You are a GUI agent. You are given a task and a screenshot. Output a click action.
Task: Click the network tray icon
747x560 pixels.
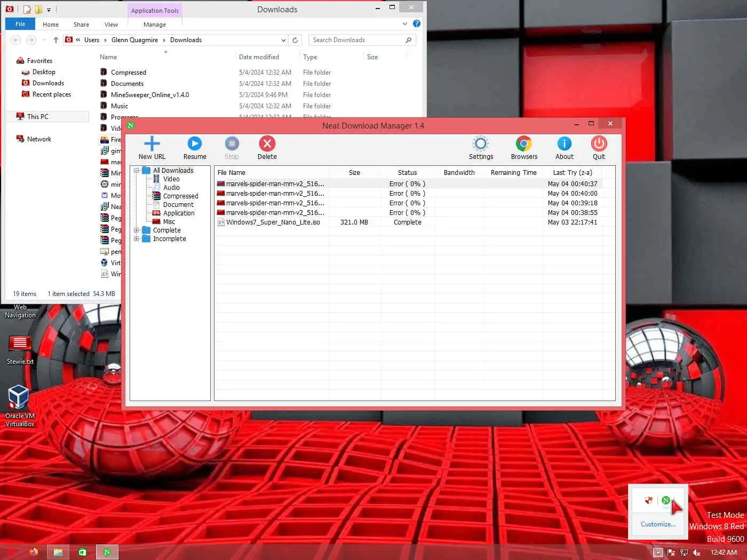click(684, 553)
